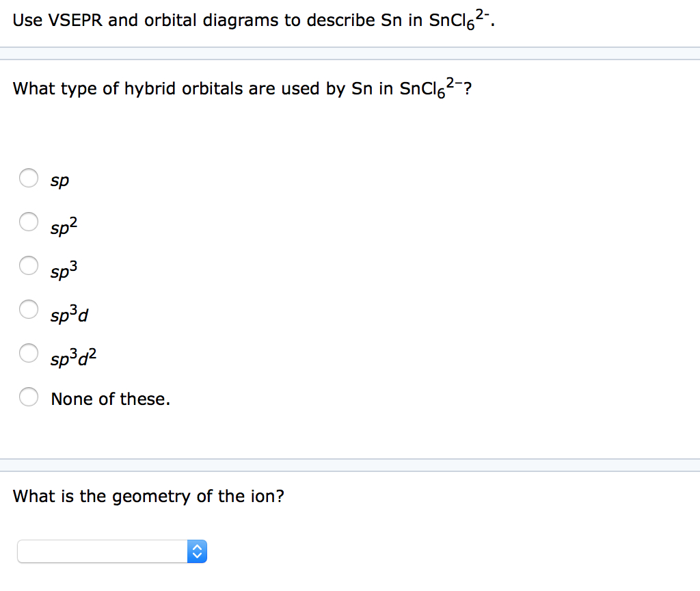Select the sp³d radio button
This screenshot has width=700, height=591.
pos(29,309)
